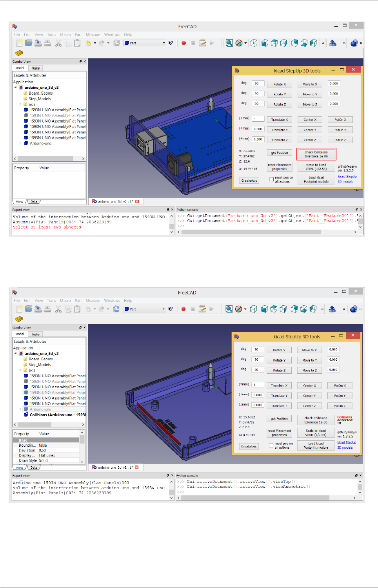This screenshot has height=588, width=378.
Task: Click Refresh icon in lower FreeCAD window
Action: tap(116, 309)
